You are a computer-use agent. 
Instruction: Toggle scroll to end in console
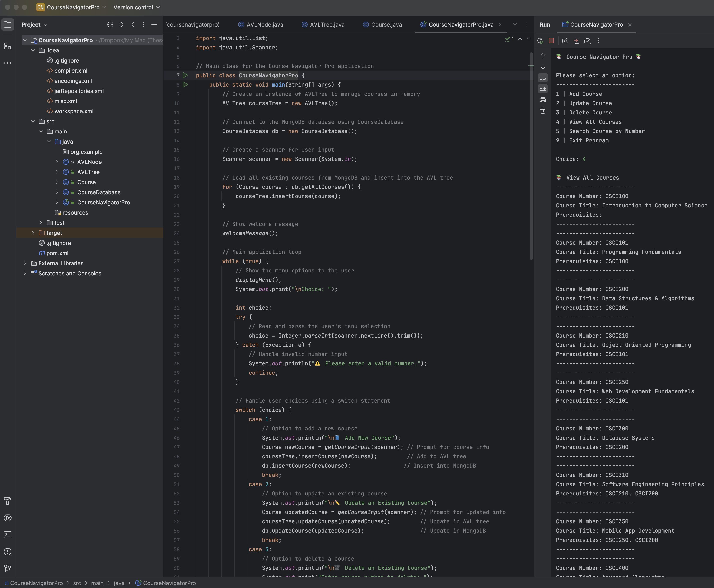coord(543,89)
